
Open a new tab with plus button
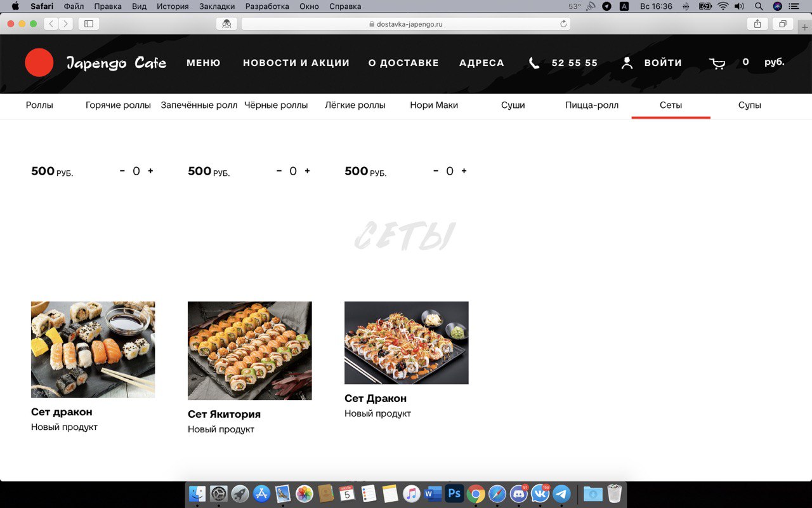(805, 27)
